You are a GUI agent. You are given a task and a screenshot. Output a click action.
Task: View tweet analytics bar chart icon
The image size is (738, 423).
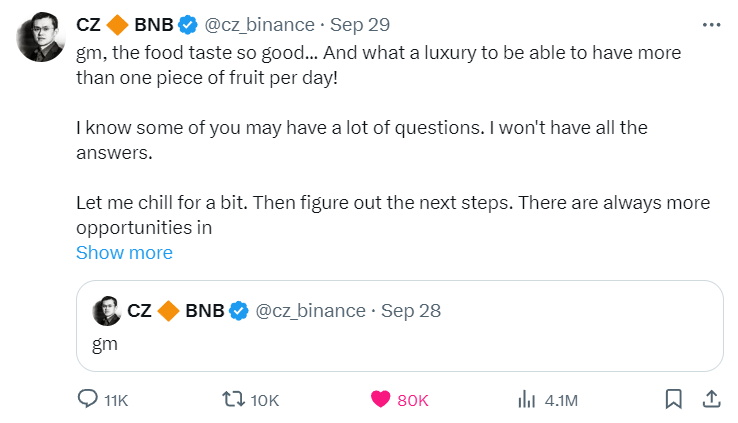coord(526,399)
